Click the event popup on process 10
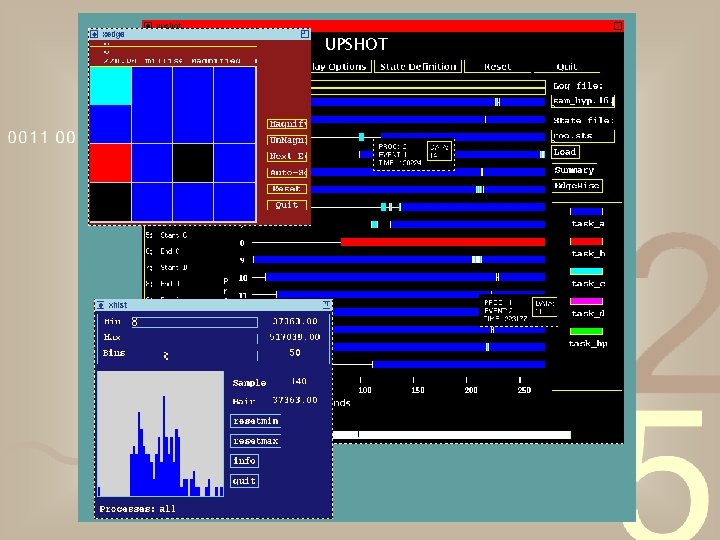This screenshot has width=720, height=540. pyautogui.click(x=519, y=310)
